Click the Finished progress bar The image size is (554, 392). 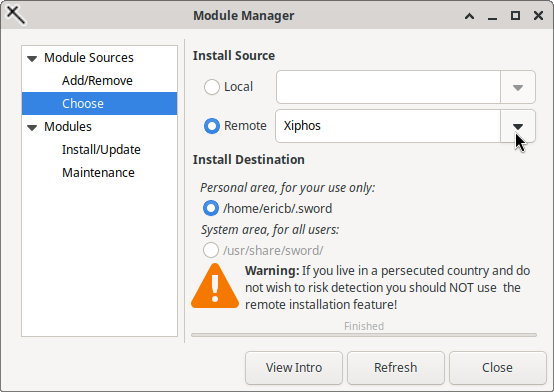[x=364, y=334]
